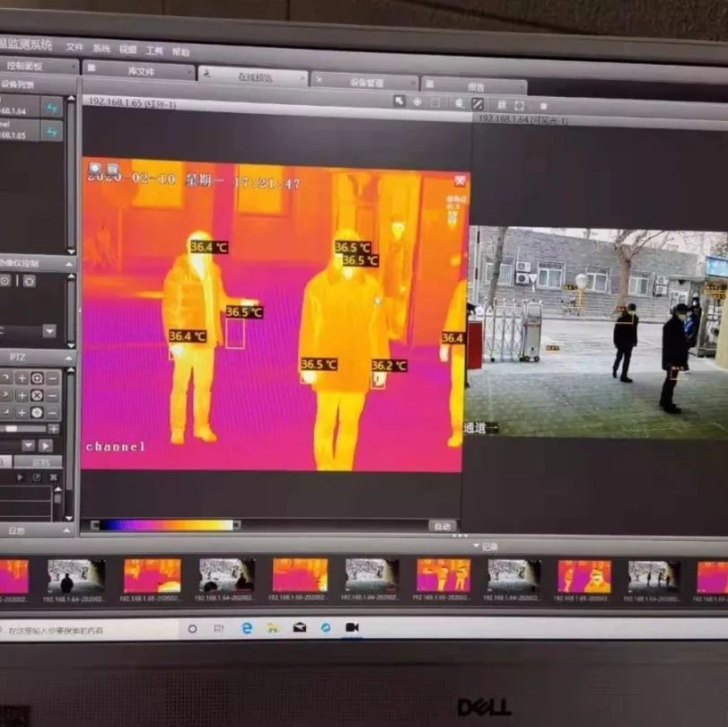Collapse the 日志 panel
Screen dimensions: 728x727
(66, 530)
